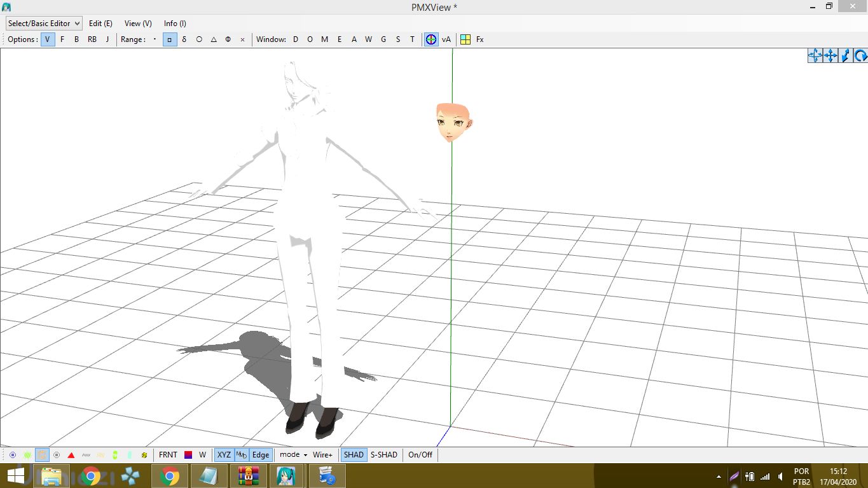Toggle Edge rendering in bottom toolbar
This screenshot has width=868, height=488.
pyautogui.click(x=261, y=455)
